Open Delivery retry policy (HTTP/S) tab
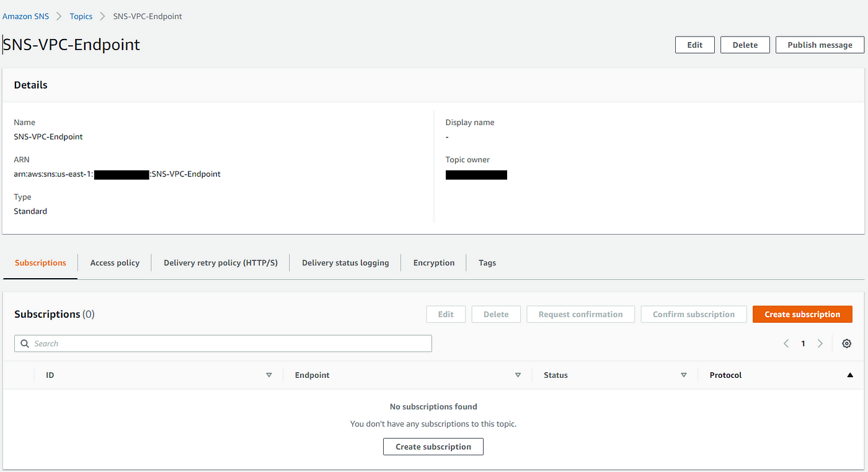The height and width of the screenshot is (472, 868). click(221, 263)
